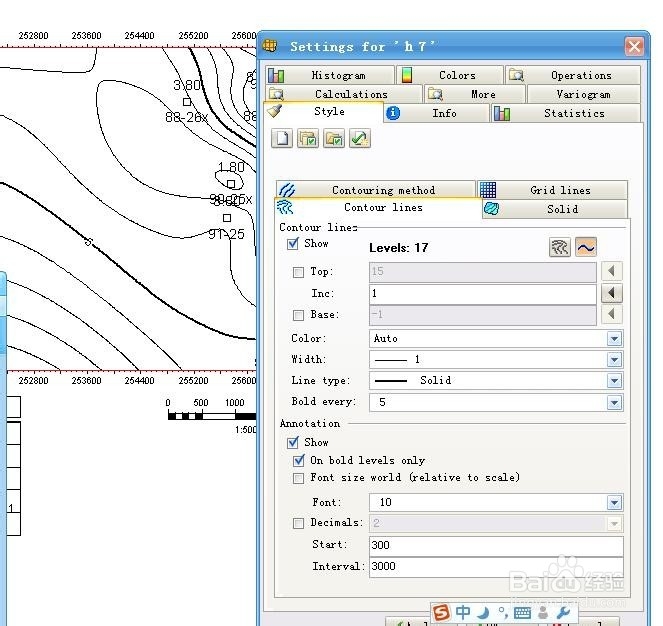Open the Grid lines sub-tab

[x=553, y=190]
